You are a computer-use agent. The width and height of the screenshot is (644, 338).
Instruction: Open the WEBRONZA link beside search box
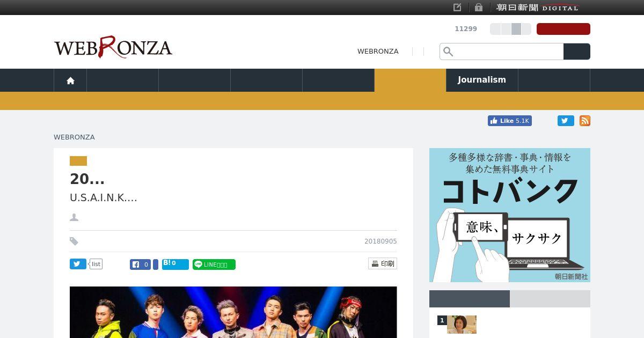[x=378, y=52]
